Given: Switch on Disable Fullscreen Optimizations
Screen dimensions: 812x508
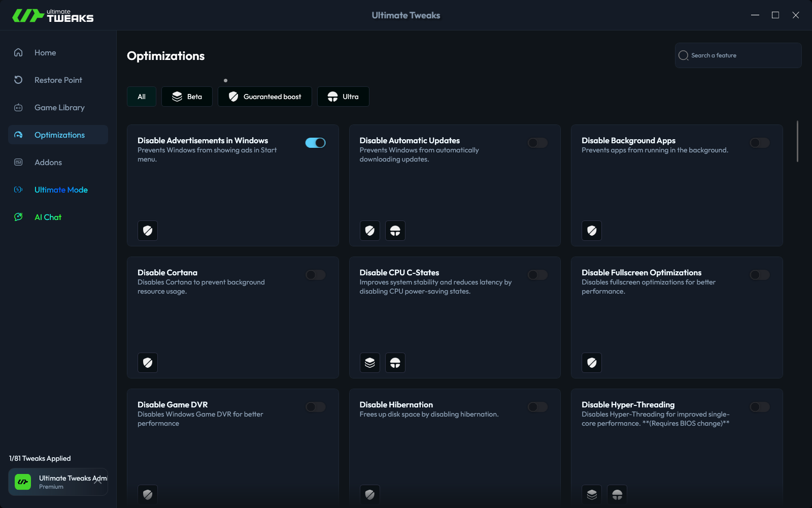Looking at the screenshot, I should point(759,275).
